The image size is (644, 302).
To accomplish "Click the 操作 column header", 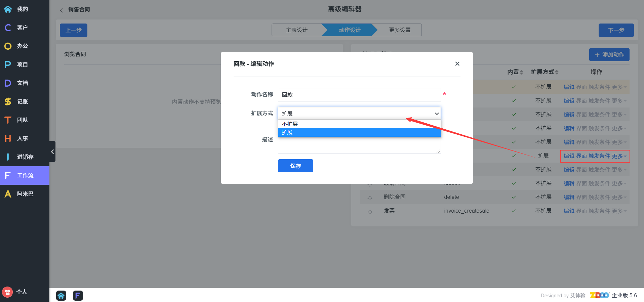I will [596, 72].
